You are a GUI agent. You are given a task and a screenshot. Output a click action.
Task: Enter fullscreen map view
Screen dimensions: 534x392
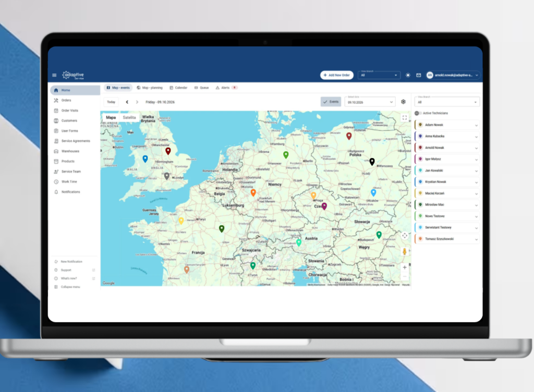[x=405, y=118]
